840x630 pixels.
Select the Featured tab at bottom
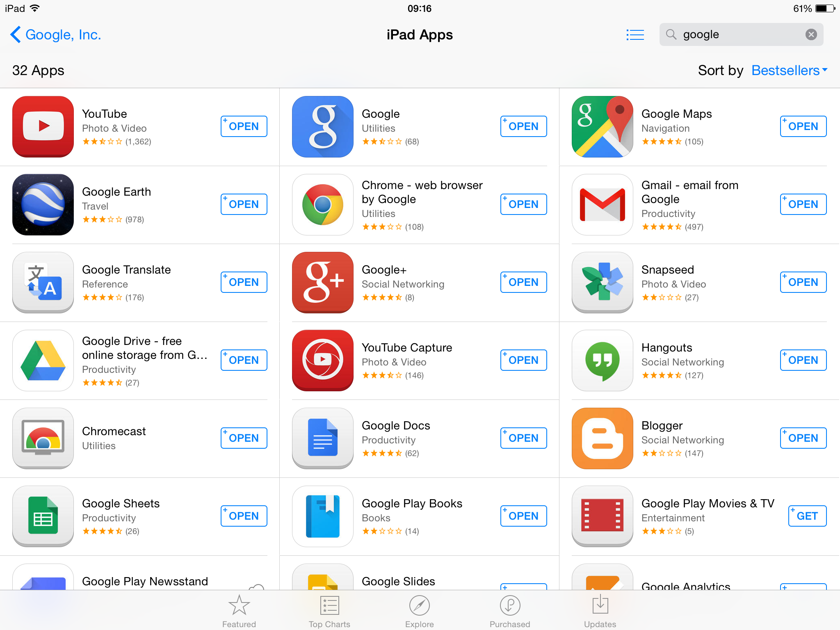click(x=239, y=609)
